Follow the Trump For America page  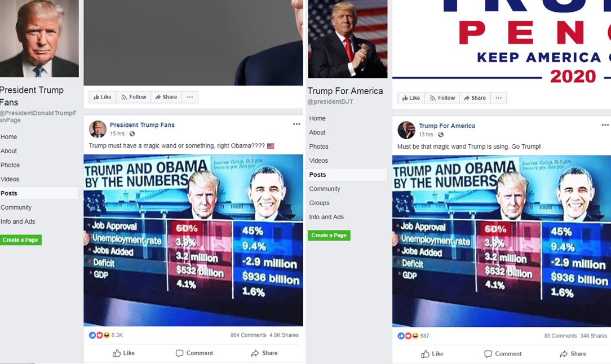[x=442, y=98]
